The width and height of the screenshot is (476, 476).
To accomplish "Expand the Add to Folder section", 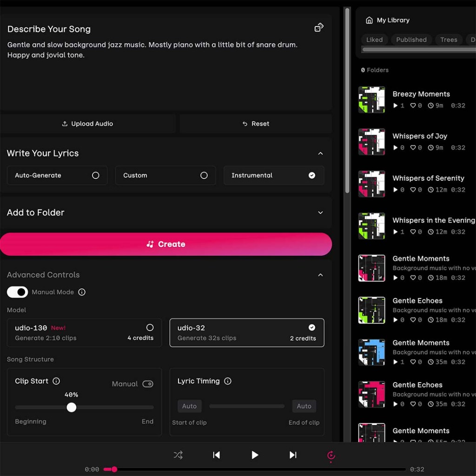I will (320, 212).
